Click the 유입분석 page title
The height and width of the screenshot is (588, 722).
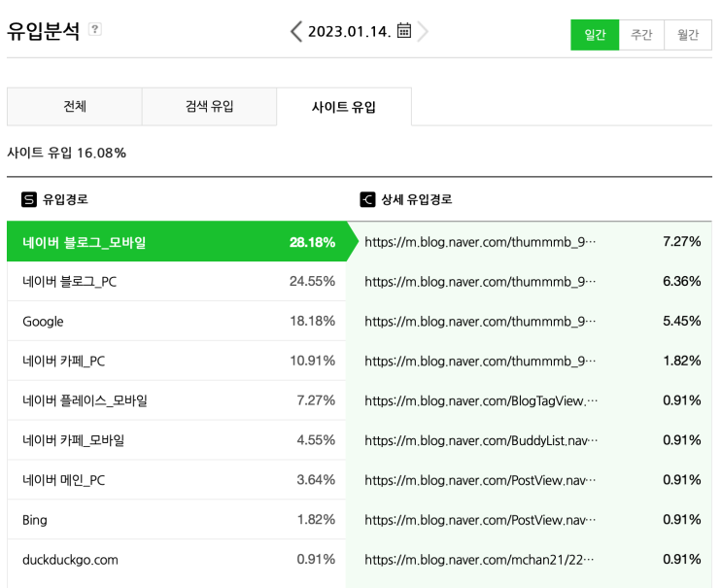click(44, 31)
